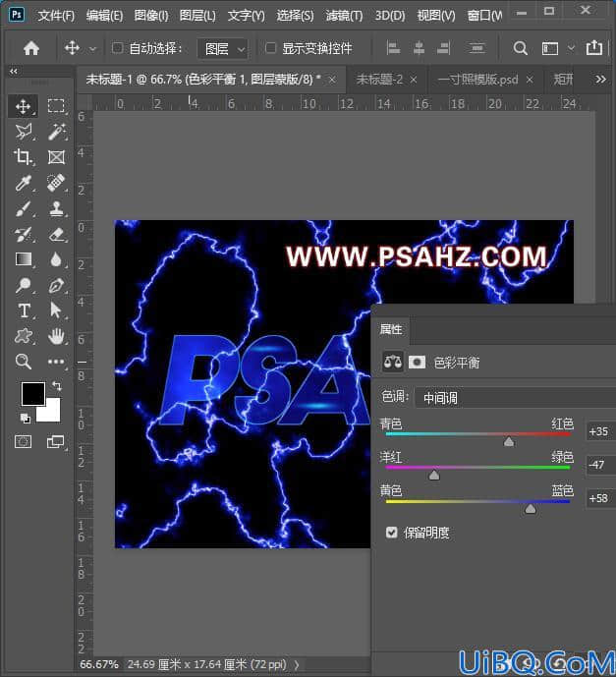Select the Gradient tool

24,259
